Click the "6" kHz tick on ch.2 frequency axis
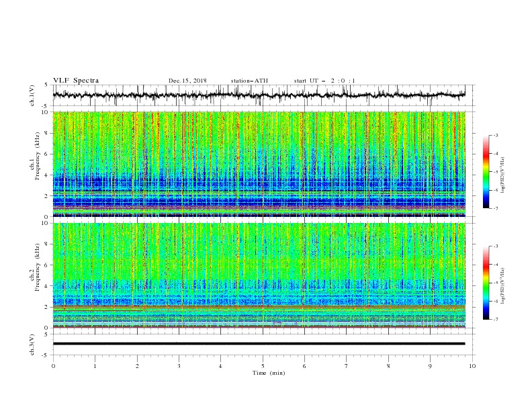Screen dimensions: 532x411 pyautogui.click(x=46, y=265)
